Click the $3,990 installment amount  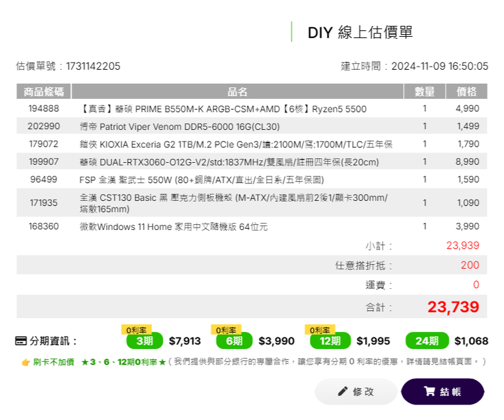(x=277, y=341)
